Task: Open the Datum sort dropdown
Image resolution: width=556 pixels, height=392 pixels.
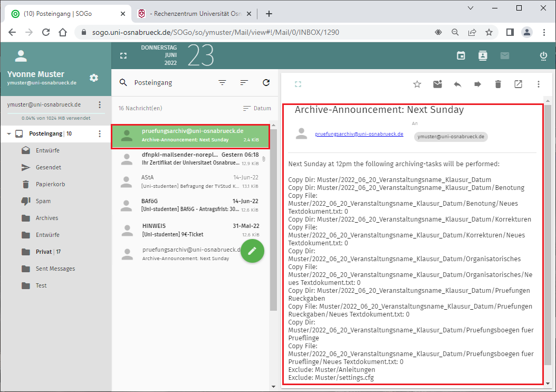Action: click(257, 108)
